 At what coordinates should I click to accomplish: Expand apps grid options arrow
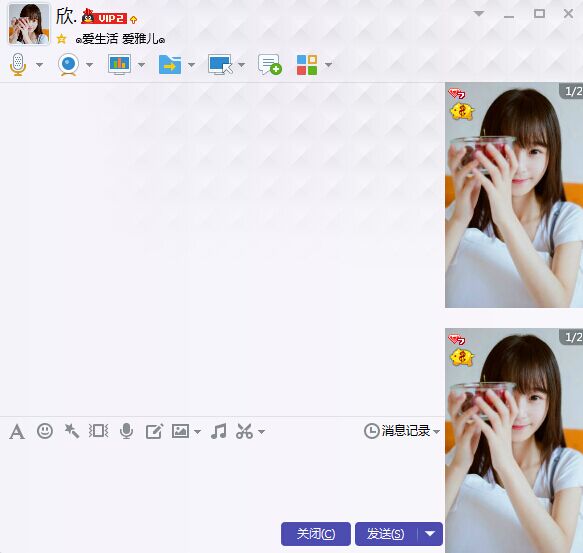328,65
